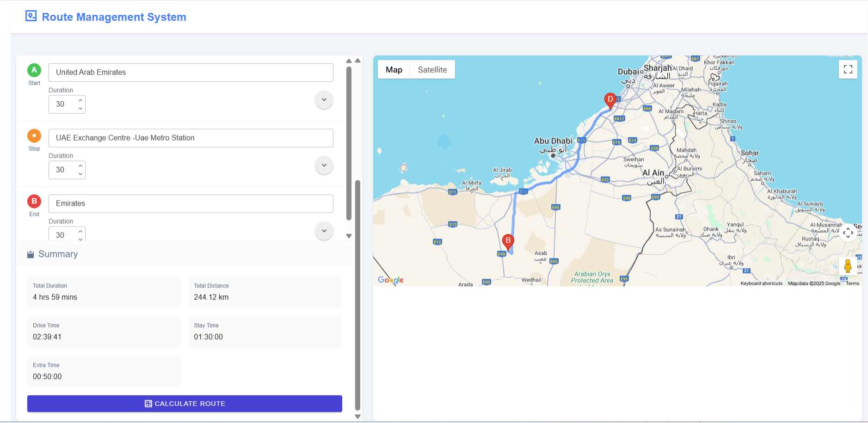Click the Route Management System logo icon
The width and height of the screenshot is (868, 423).
pyautogui.click(x=31, y=16)
